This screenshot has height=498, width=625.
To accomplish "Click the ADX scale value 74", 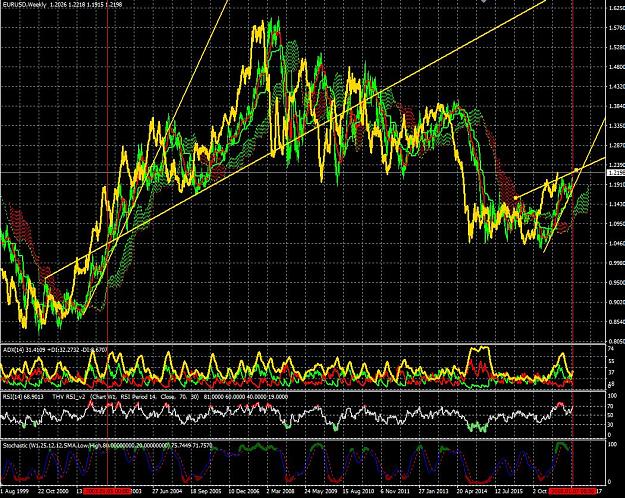I will pos(610,348).
